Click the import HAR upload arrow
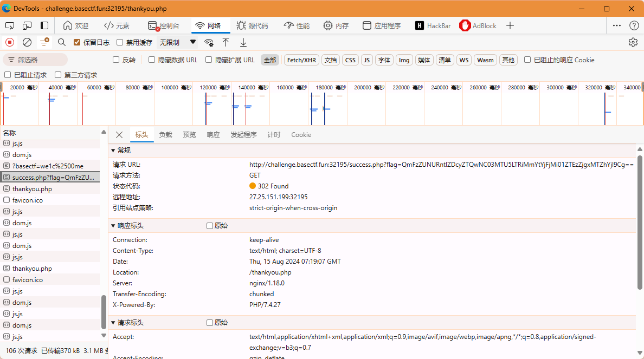Viewport: 644px width, 359px height. pos(226,42)
